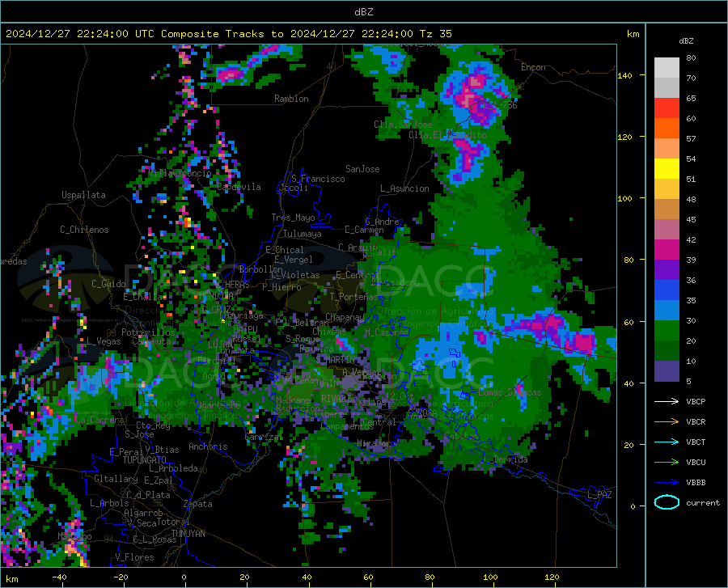Click the TUNUYAN map label

coord(188,534)
